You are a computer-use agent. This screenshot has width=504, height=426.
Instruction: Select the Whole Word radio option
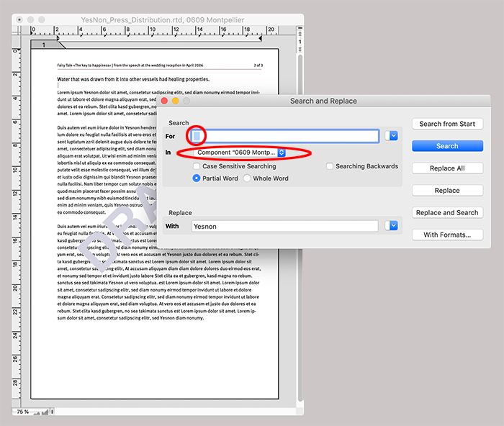pos(247,178)
